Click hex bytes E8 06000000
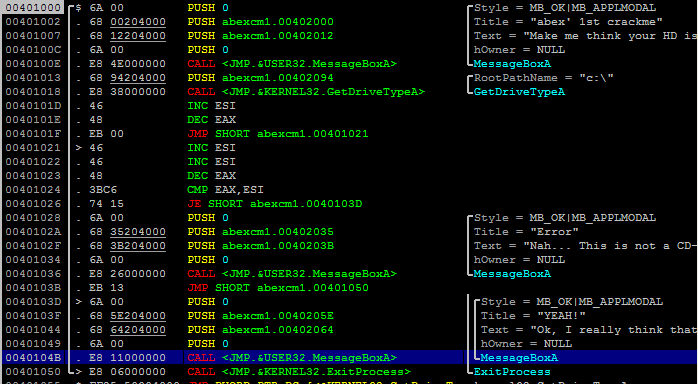Image resolution: width=698 pixels, height=384 pixels. tap(127, 372)
